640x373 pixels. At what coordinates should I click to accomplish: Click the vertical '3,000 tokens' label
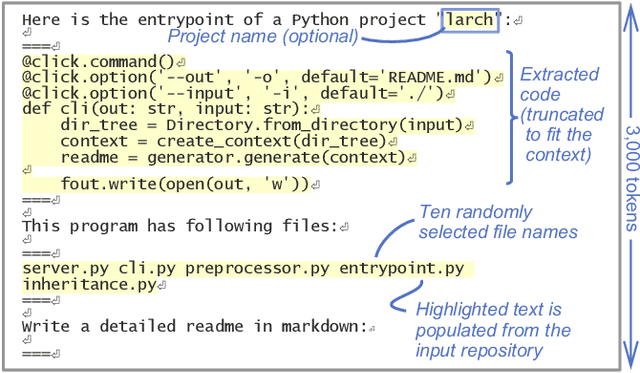click(631, 178)
